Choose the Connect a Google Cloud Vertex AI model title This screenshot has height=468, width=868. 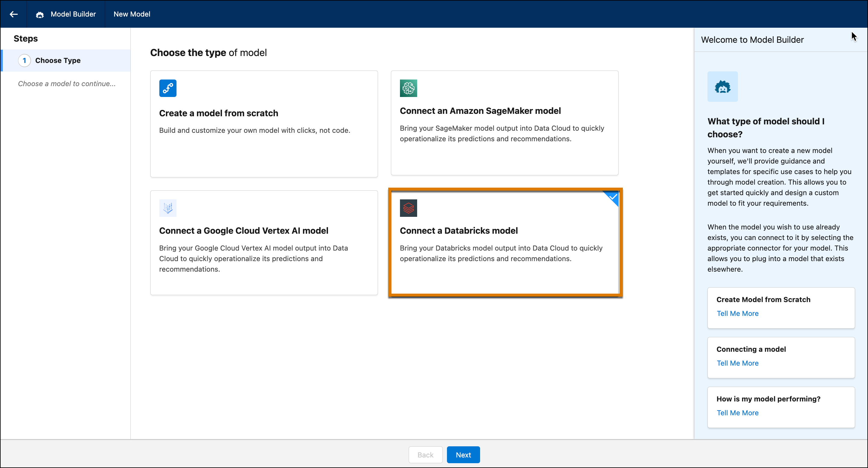point(244,231)
